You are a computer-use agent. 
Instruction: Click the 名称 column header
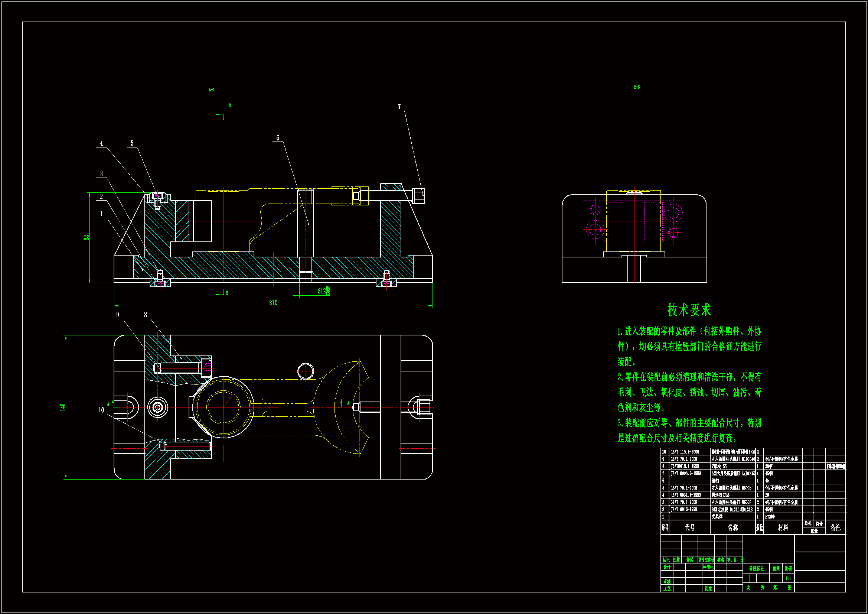pos(732,527)
